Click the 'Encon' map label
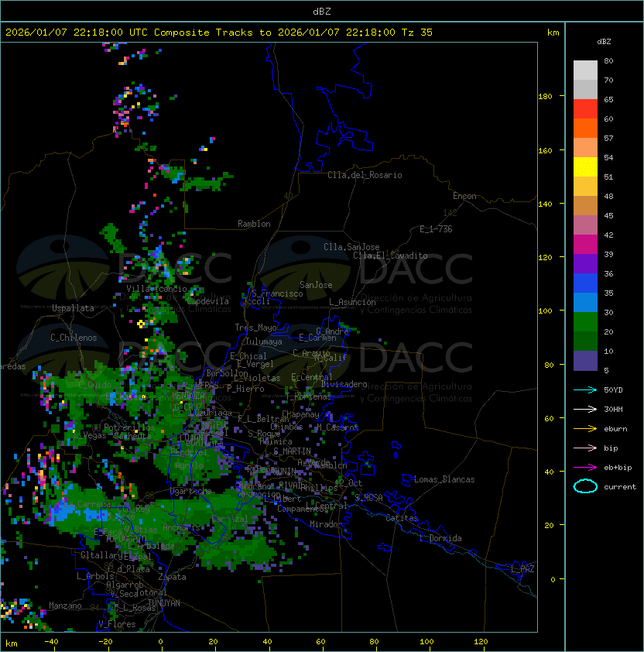Screen dimensions: 644x652 [464, 196]
